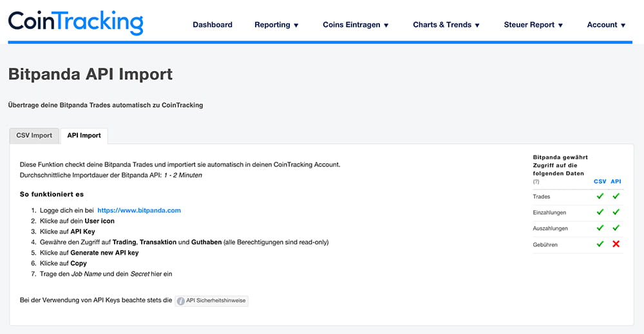Click the Einzahlungen row label
The image size is (644, 334).
tap(549, 213)
